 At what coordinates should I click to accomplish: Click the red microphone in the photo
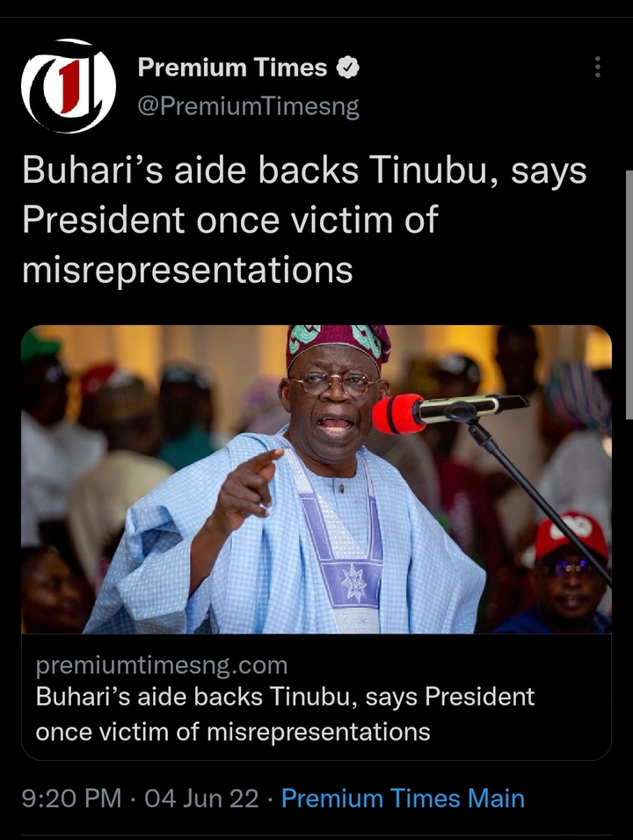point(397,414)
